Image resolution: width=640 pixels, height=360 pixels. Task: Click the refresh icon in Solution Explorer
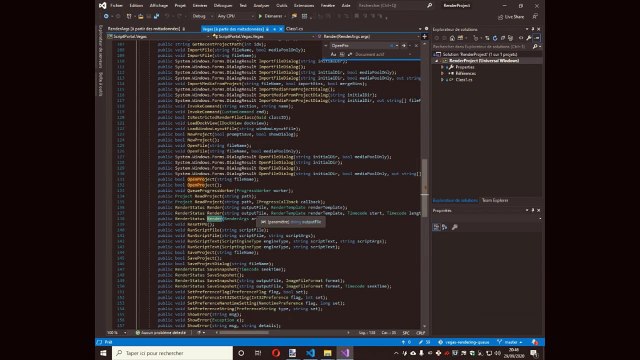pyautogui.click(x=495, y=38)
